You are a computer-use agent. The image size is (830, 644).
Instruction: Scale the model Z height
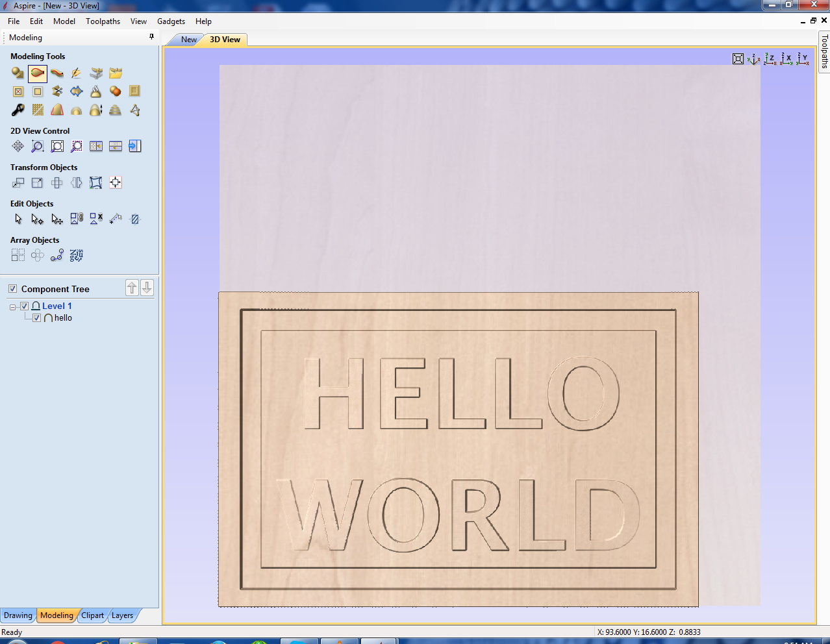click(96, 110)
